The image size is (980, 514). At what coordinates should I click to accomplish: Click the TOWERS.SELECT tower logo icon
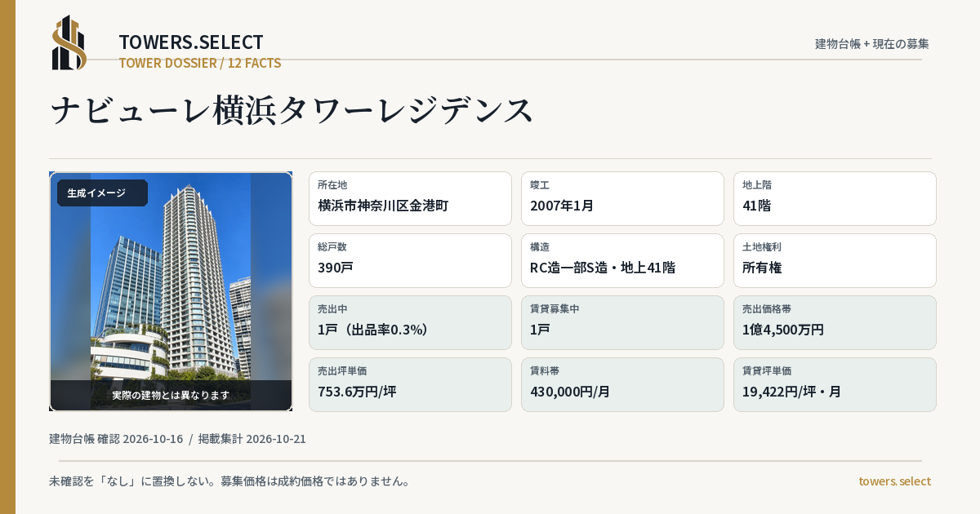click(69, 42)
